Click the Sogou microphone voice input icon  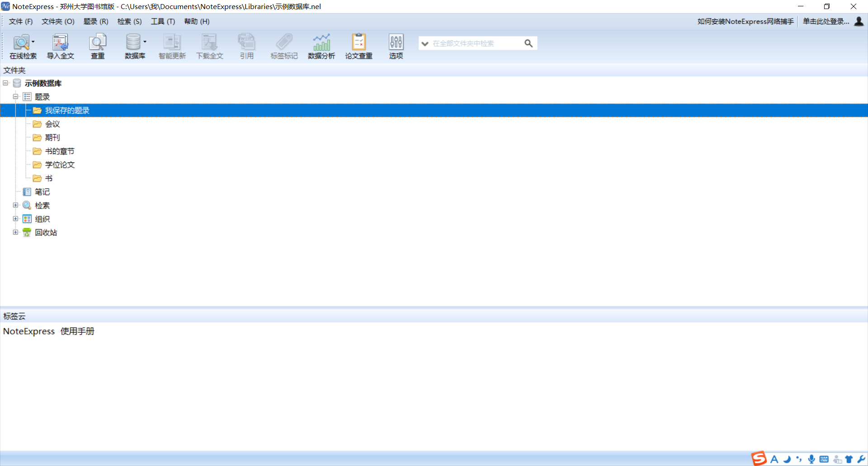(x=811, y=459)
